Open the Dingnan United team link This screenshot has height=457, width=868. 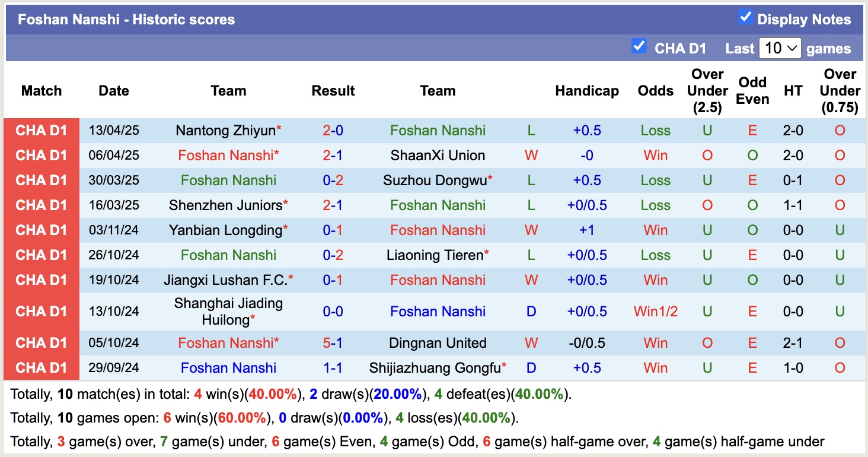pos(438,342)
